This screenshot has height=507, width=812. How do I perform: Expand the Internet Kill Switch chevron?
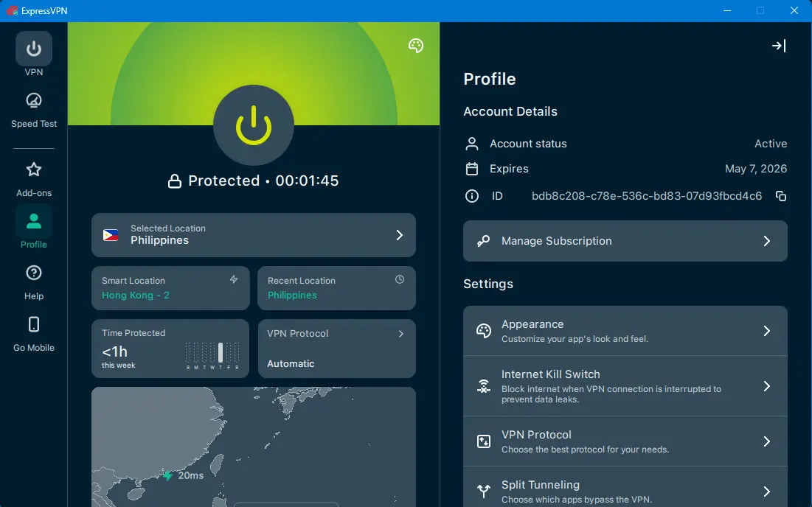click(767, 386)
